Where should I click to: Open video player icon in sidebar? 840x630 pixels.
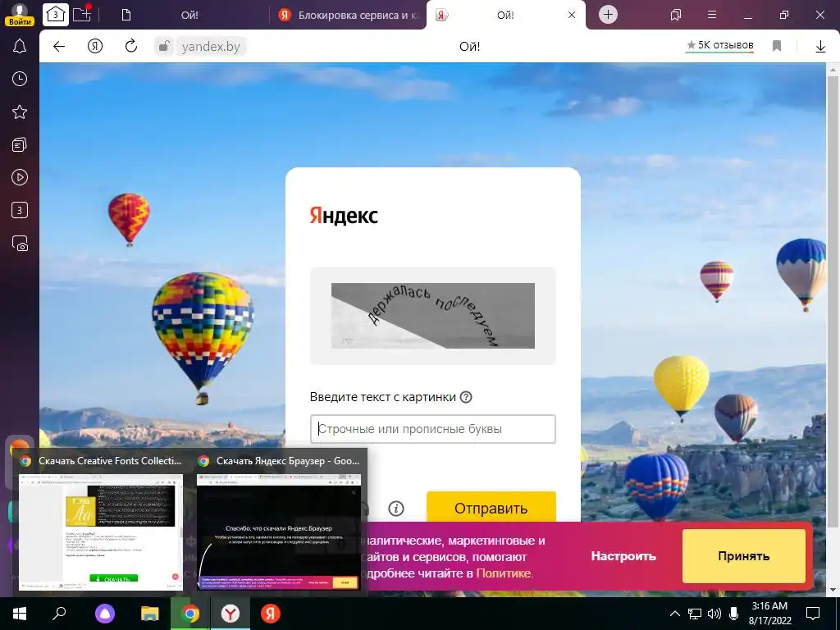pos(20,177)
